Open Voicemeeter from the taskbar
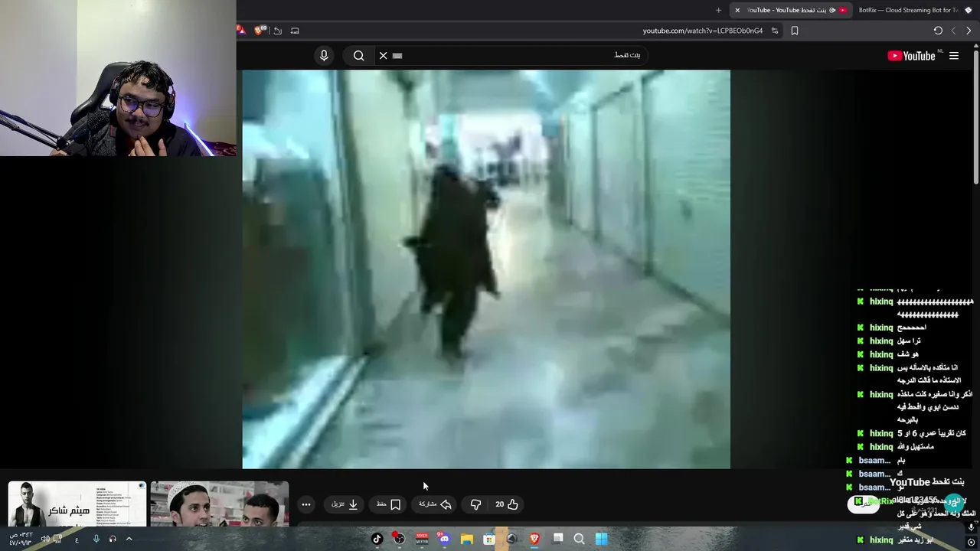This screenshot has width=980, height=551. [422, 539]
